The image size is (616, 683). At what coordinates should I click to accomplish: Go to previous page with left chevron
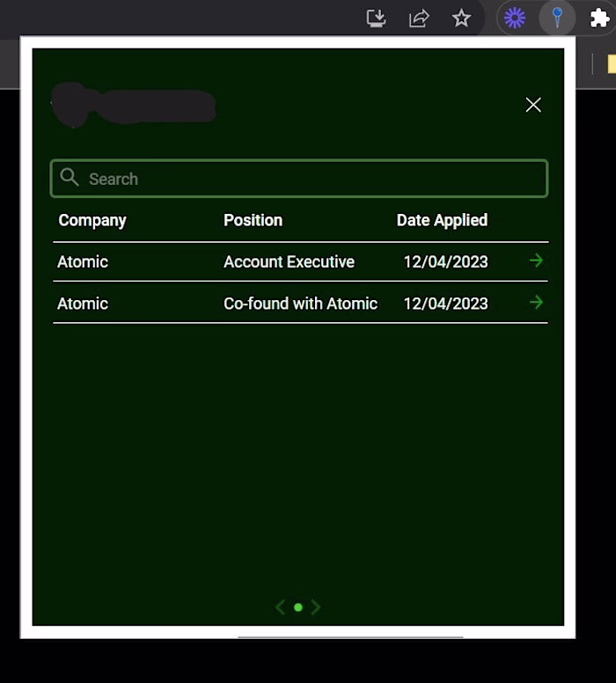pos(281,607)
